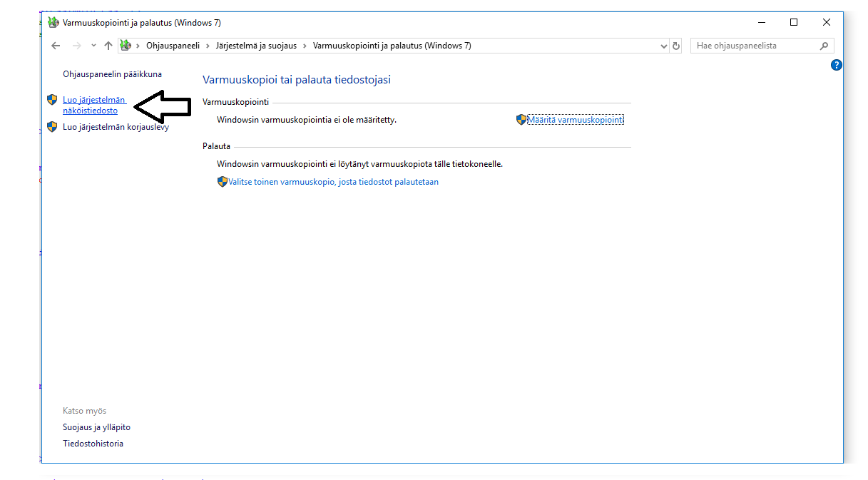Select the Varmuuskopiointi ja palautus breadcrumb
The height and width of the screenshot is (480, 868).
(x=392, y=46)
